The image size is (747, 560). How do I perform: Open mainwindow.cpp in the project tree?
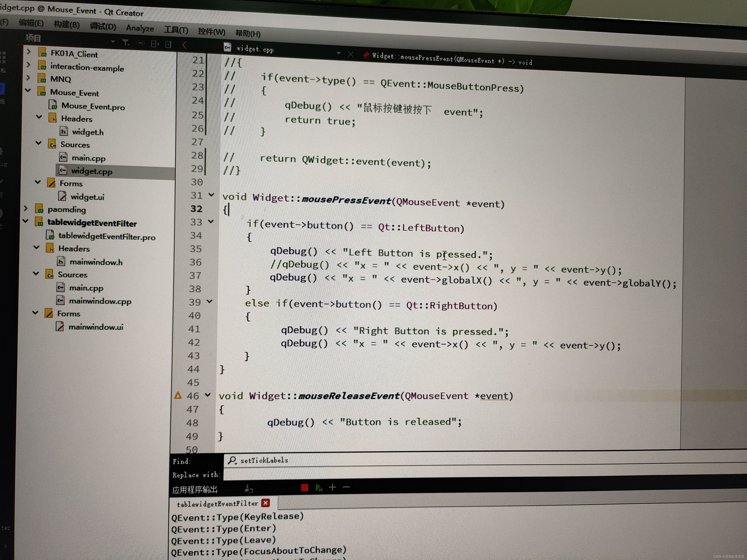click(100, 301)
